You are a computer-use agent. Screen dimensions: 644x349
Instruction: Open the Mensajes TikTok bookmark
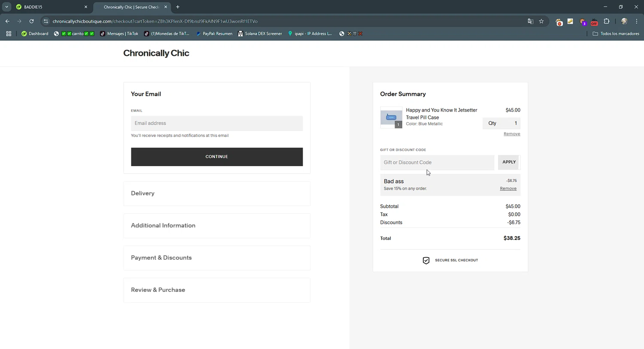[119, 33]
